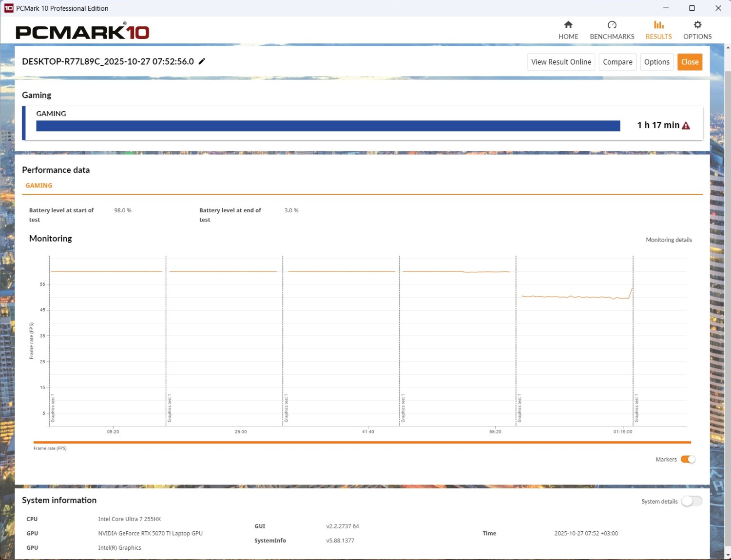This screenshot has height=560, width=731.
Task: Click the SystemInfo version v5.88.1377
Action: click(x=340, y=541)
